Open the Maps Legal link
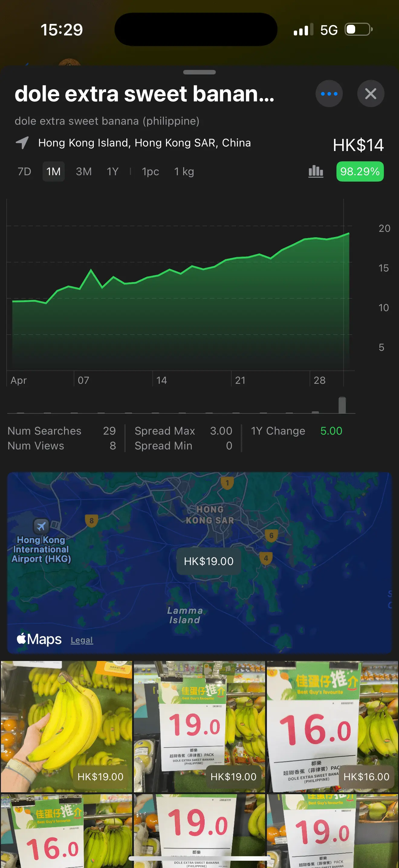The height and width of the screenshot is (868, 399). tap(82, 640)
